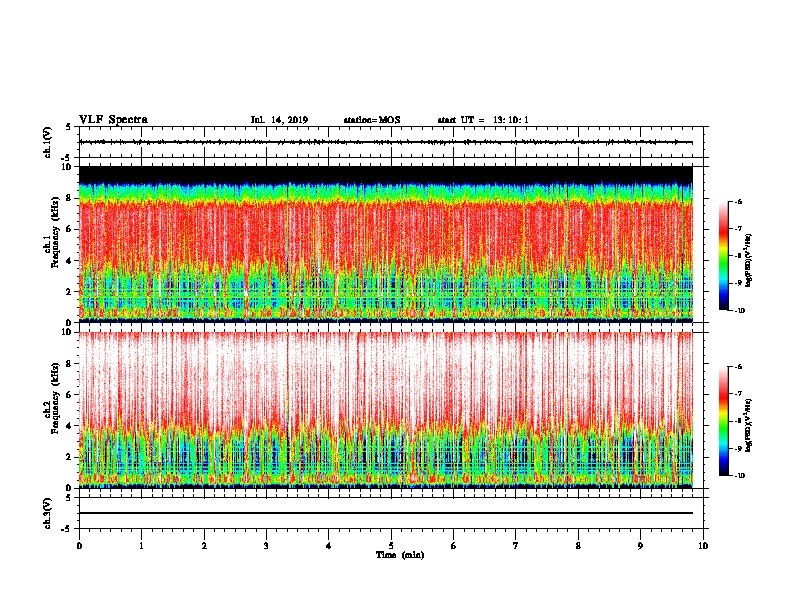Click the "ch.3(V)" axis label
792x612 pixels.
click(x=47, y=513)
